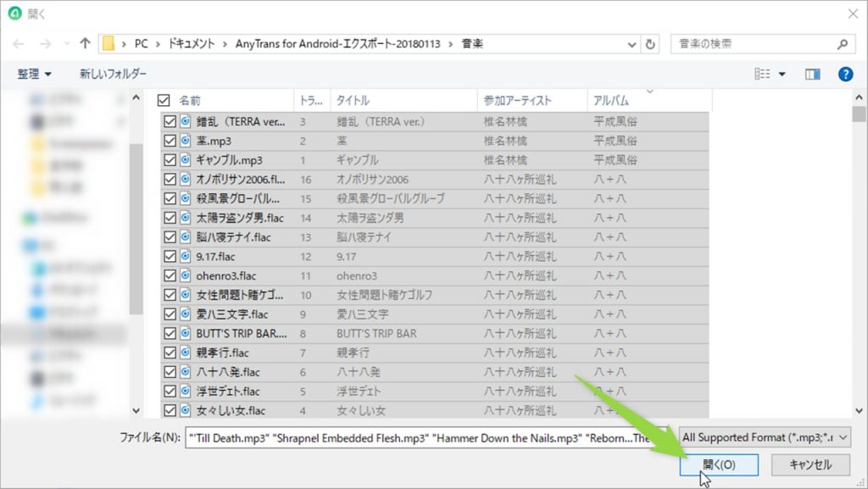Click the file list vertical scrollbar

point(859,254)
